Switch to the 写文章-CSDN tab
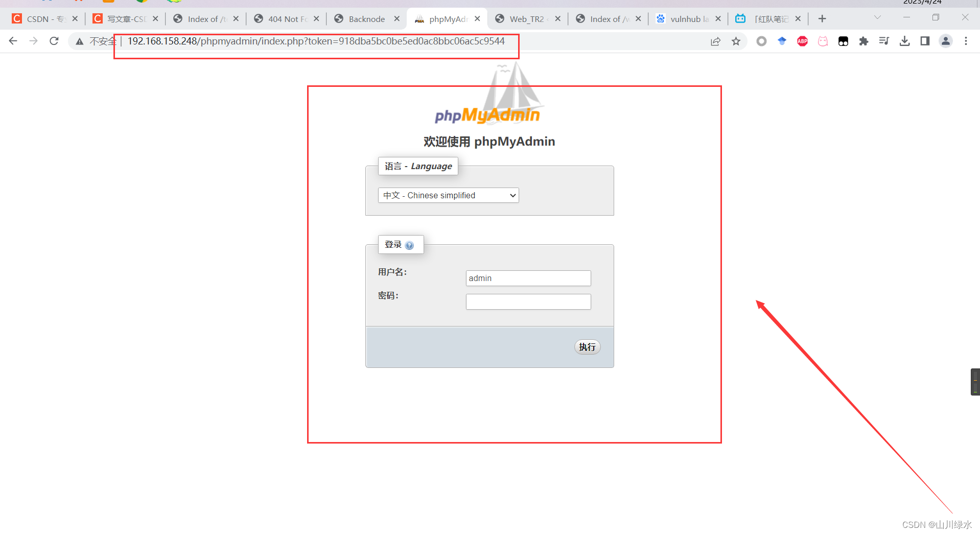This screenshot has height=534, width=980. [x=126, y=19]
